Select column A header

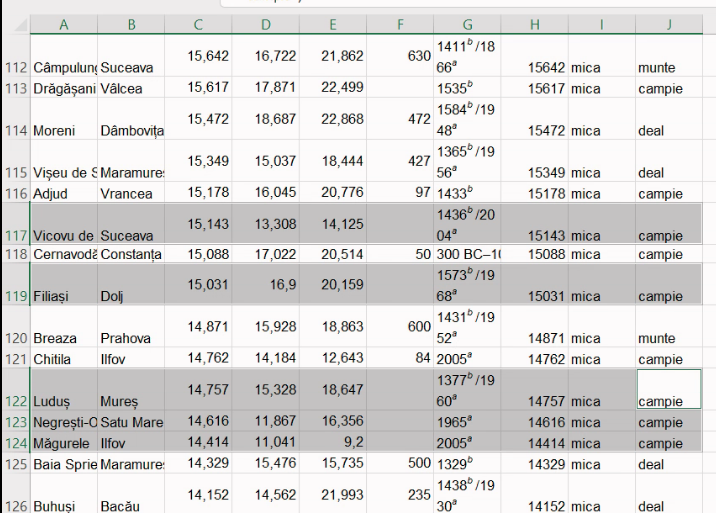(64, 23)
